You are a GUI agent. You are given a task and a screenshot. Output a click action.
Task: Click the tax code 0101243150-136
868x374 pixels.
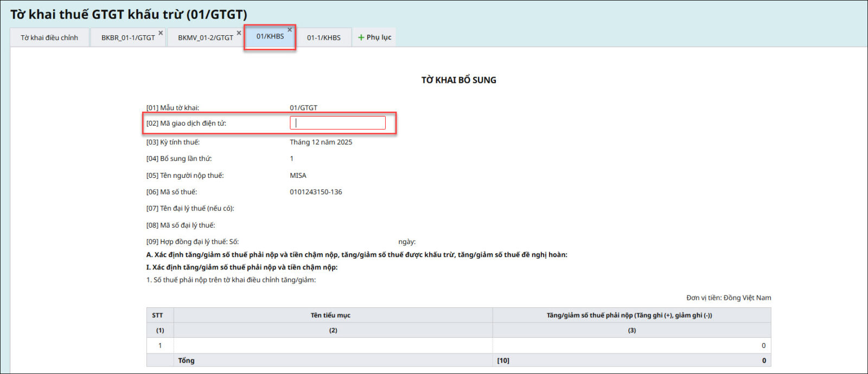pos(316,192)
